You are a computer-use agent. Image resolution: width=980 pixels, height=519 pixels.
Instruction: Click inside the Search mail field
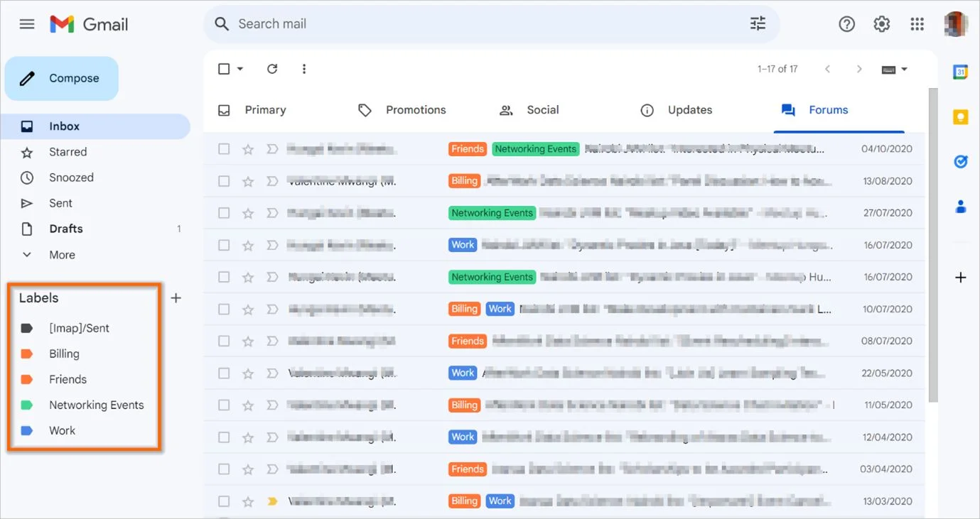pos(426,23)
